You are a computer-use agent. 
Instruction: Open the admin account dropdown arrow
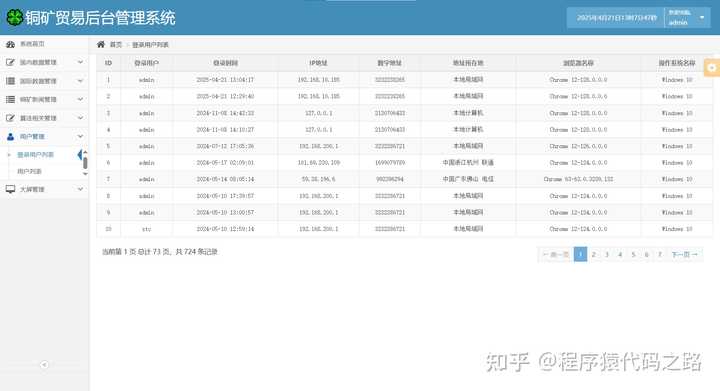(702, 17)
